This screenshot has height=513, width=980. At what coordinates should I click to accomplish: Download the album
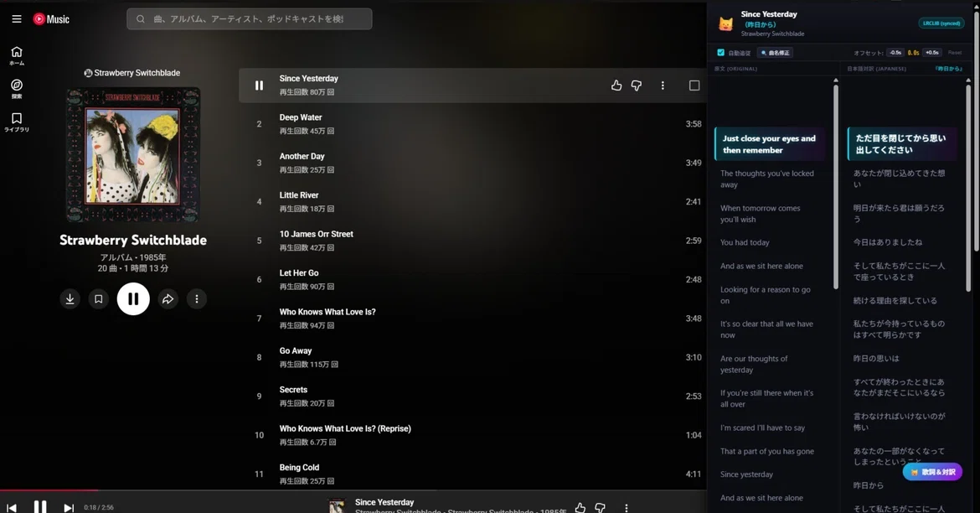pyautogui.click(x=70, y=299)
